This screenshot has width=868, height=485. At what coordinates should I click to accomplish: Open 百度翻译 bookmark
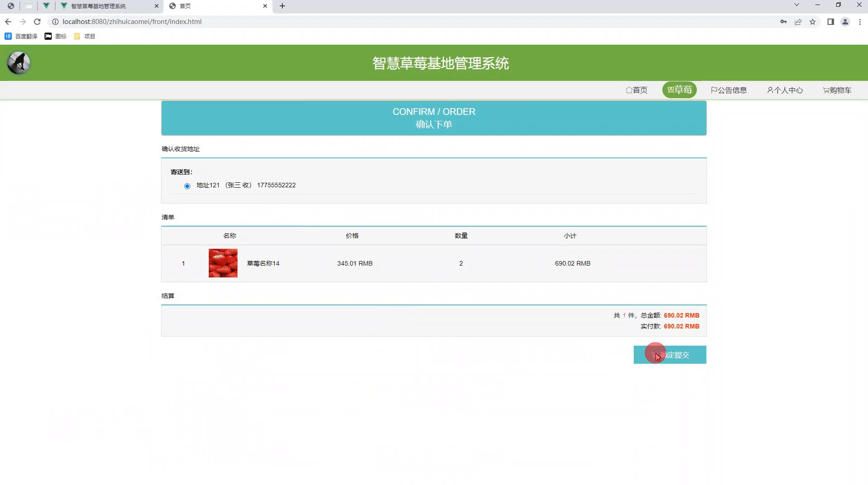click(21, 36)
